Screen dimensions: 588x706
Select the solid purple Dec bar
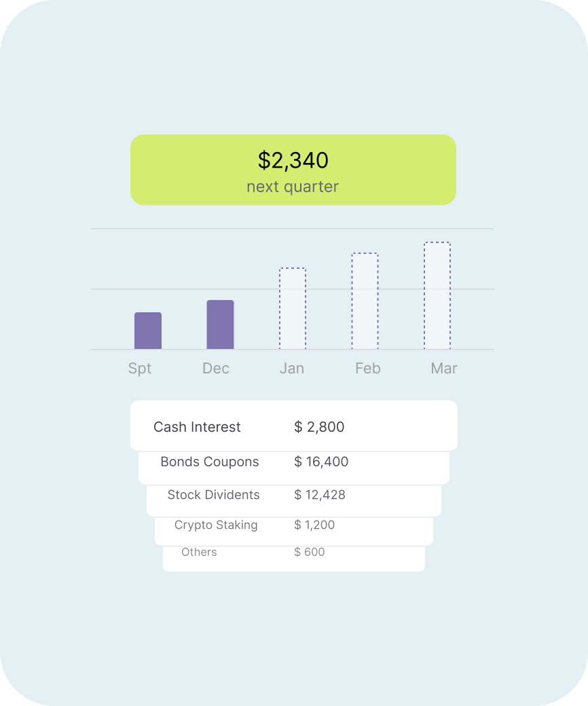coord(220,324)
